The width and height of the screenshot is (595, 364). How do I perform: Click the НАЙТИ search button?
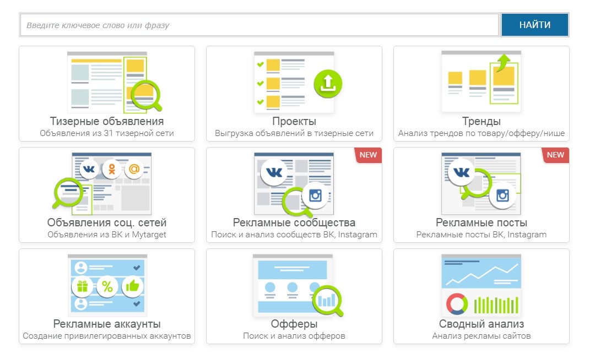(534, 25)
